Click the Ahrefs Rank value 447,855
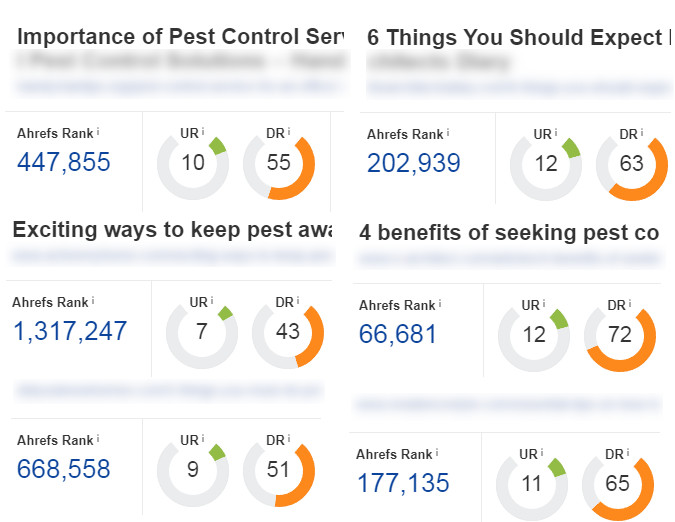Viewport: 675px width, 522px height. 63,162
